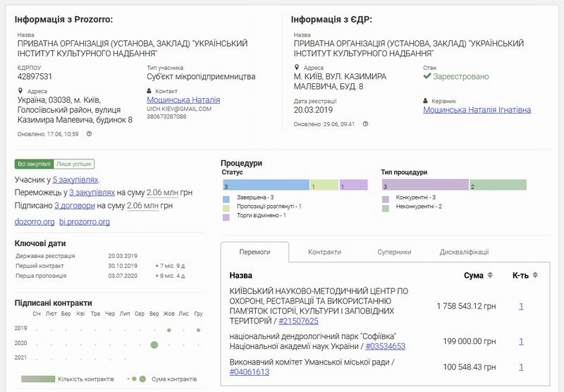Click count link for 199 000.00 грн row
This screenshot has width=564, height=392.
(x=521, y=341)
